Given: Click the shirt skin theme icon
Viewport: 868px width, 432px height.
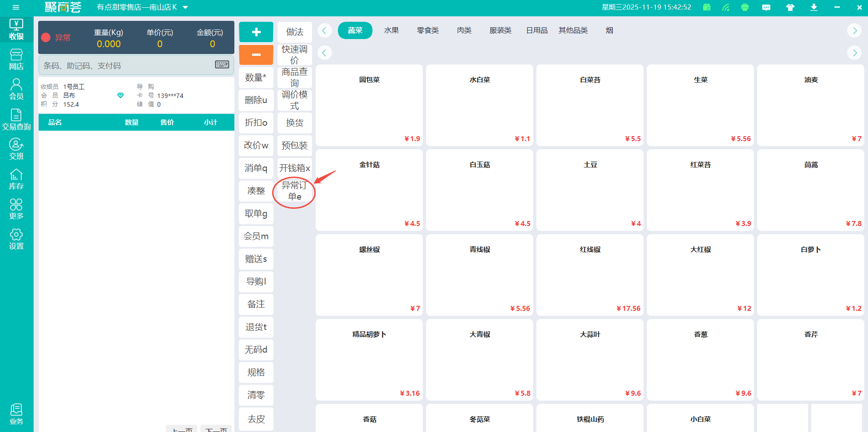Looking at the screenshot, I should (x=790, y=7).
